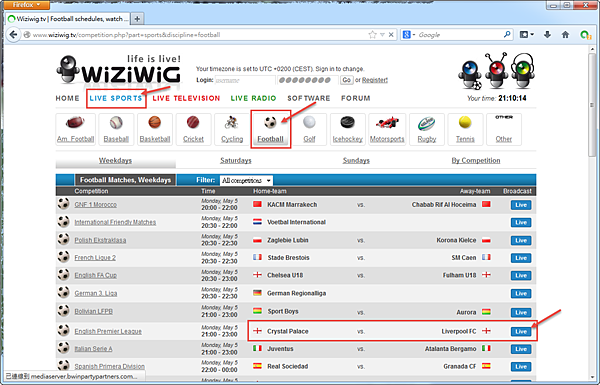
Task: Open the Cycling sport category
Action: pyautogui.click(x=232, y=122)
